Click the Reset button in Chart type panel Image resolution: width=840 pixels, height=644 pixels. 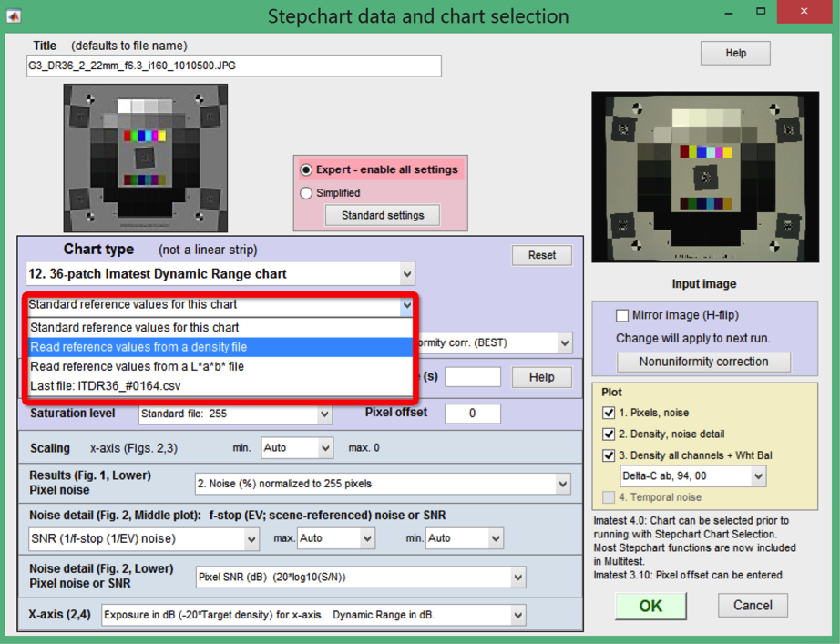[x=541, y=255]
